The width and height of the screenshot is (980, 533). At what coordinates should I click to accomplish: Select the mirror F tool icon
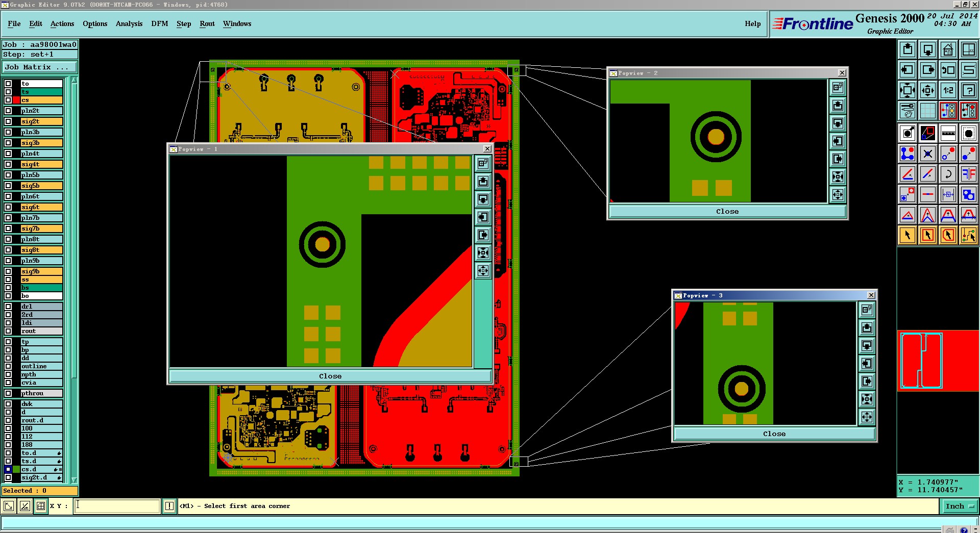click(x=969, y=174)
